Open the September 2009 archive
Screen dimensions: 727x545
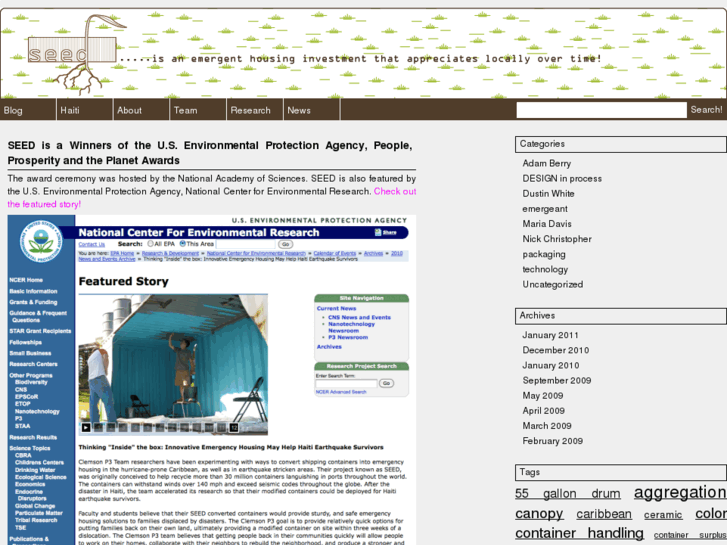click(x=556, y=380)
